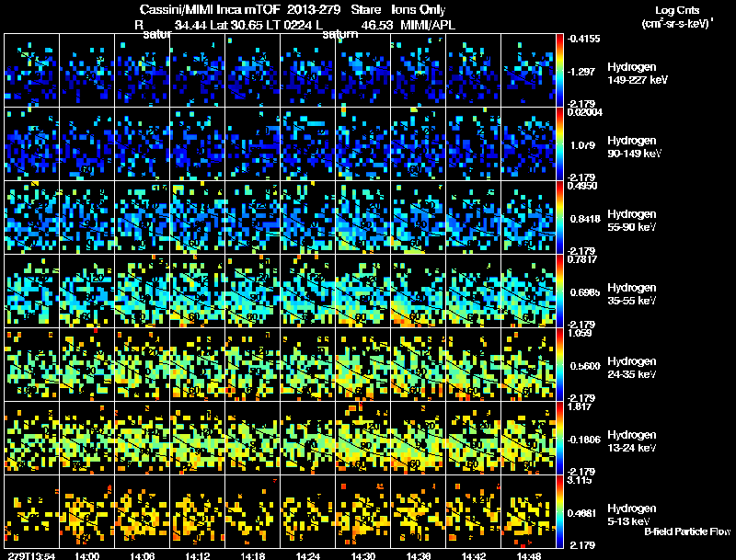Image resolution: width=736 pixels, height=560 pixels.
Task: Click the Hydrogen 35-55 keV row label
Action: [632, 294]
